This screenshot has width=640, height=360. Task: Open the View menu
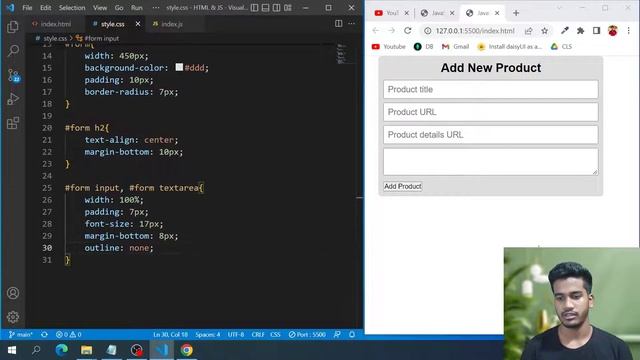pos(100,8)
